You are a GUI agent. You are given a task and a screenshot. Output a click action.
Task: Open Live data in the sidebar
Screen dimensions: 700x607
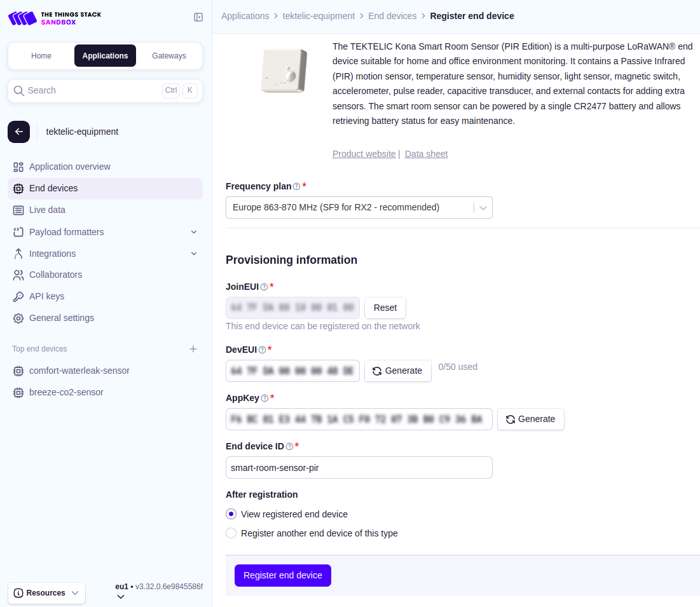[47, 210]
